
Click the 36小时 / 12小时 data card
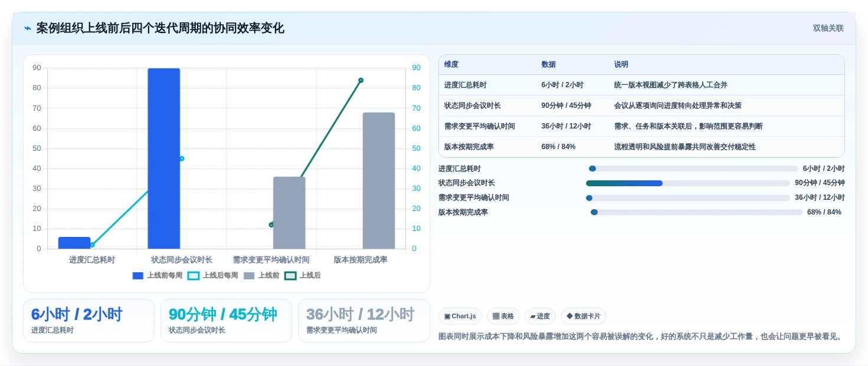click(364, 321)
